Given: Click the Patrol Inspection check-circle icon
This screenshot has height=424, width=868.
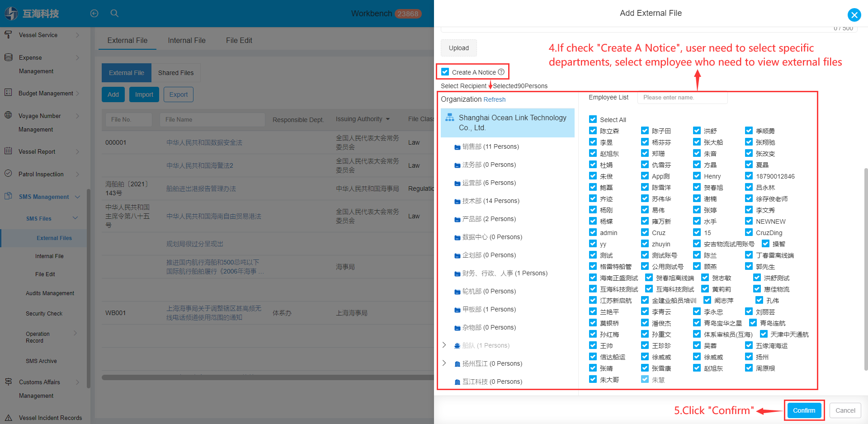Looking at the screenshot, I should [x=8, y=174].
